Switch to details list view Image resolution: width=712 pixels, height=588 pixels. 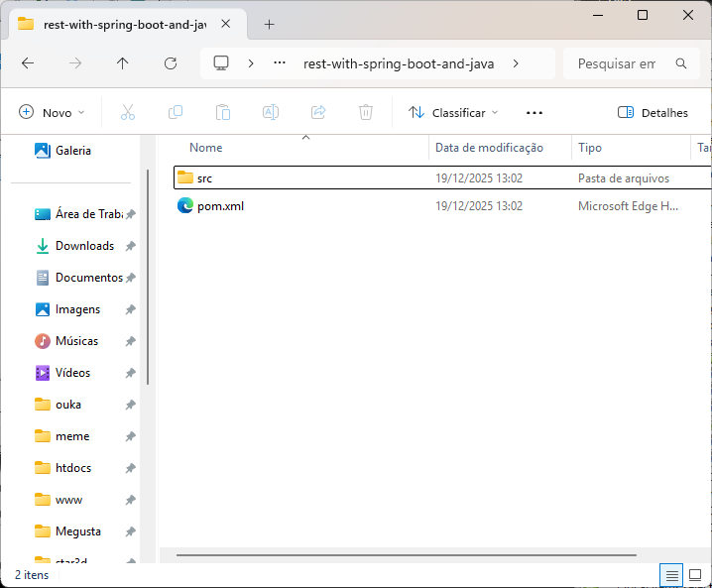point(672,575)
